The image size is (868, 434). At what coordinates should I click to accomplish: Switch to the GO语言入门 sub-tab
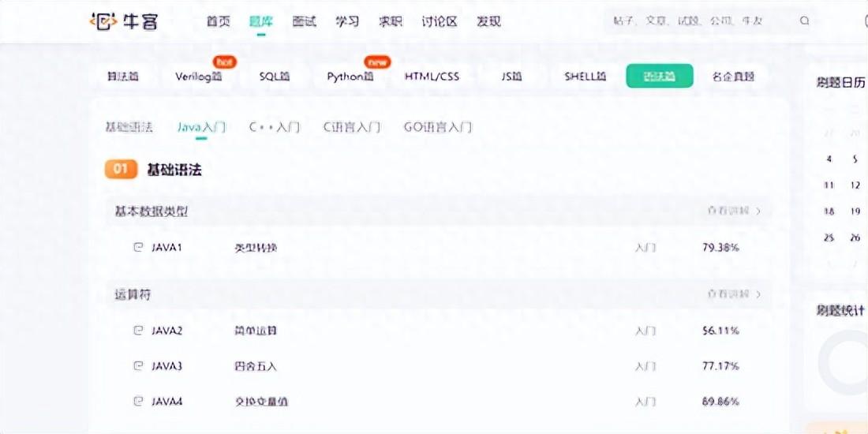[438, 127]
